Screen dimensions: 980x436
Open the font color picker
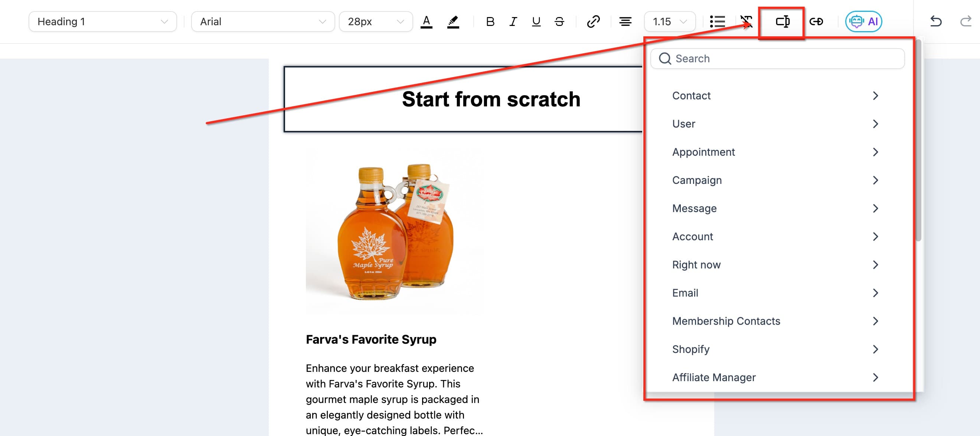point(426,22)
